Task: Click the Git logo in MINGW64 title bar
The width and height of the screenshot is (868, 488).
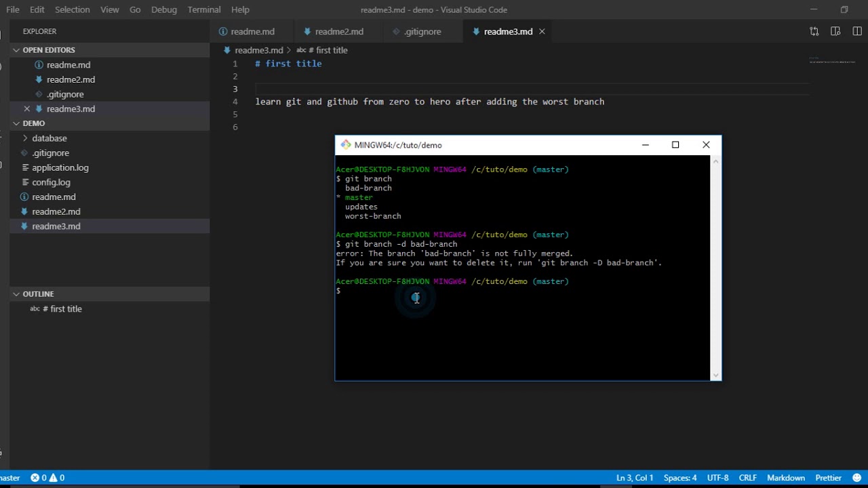Action: [346, 145]
